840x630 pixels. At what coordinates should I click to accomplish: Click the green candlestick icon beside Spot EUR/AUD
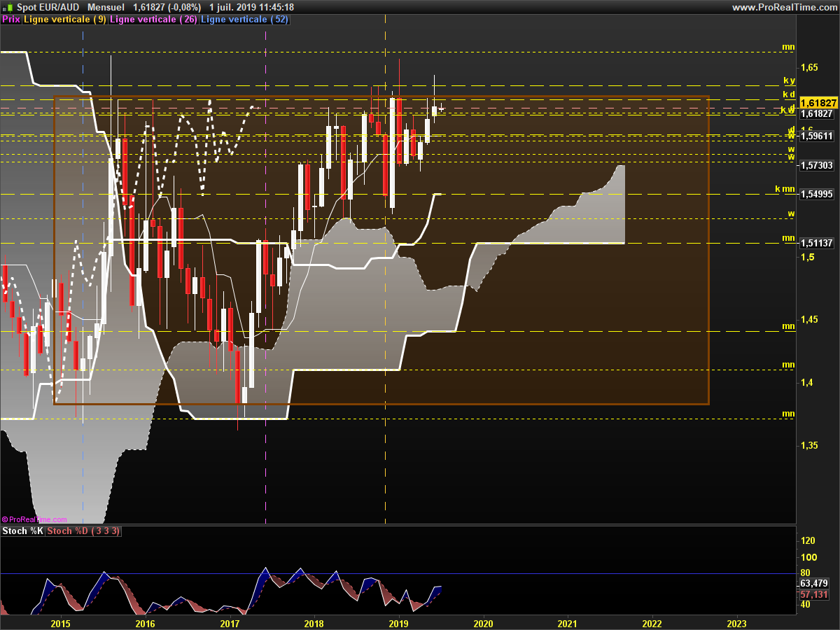[x=8, y=7]
